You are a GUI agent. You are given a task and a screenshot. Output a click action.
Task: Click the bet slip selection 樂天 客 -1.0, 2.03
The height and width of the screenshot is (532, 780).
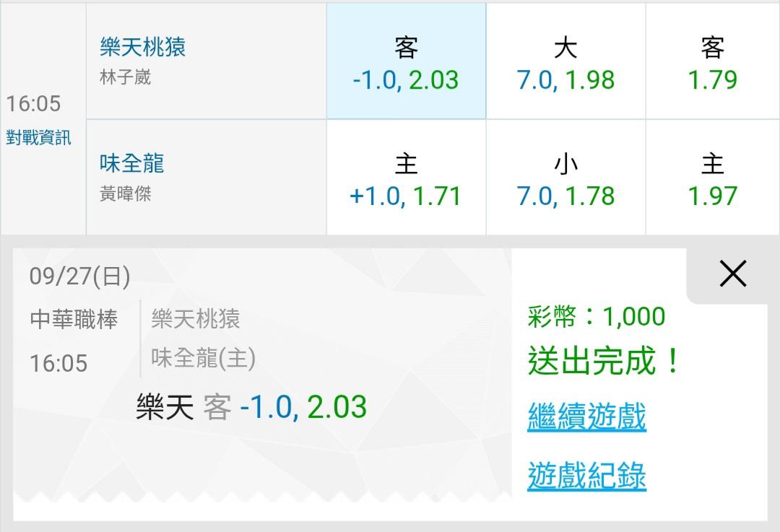pos(251,406)
